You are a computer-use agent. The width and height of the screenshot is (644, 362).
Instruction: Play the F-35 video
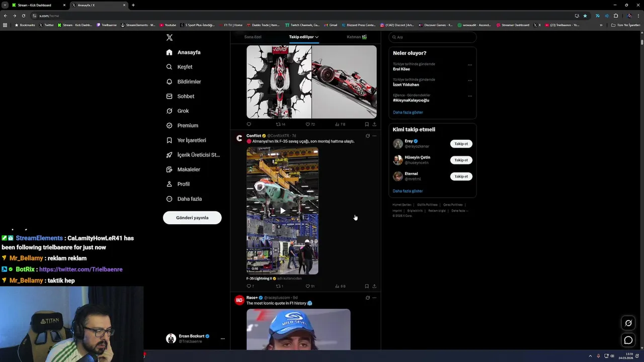(282, 211)
